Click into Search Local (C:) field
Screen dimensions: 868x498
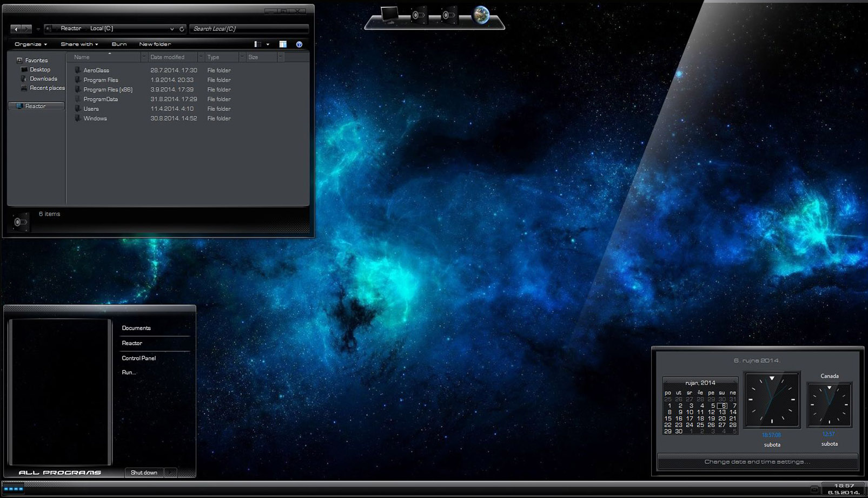click(249, 29)
